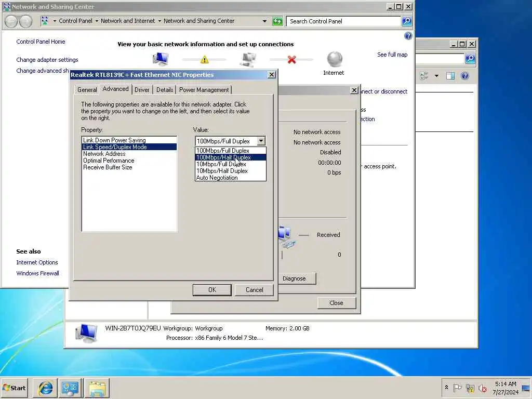
Task: Close the Realtek NIC Properties dialog
Action: 271,75
